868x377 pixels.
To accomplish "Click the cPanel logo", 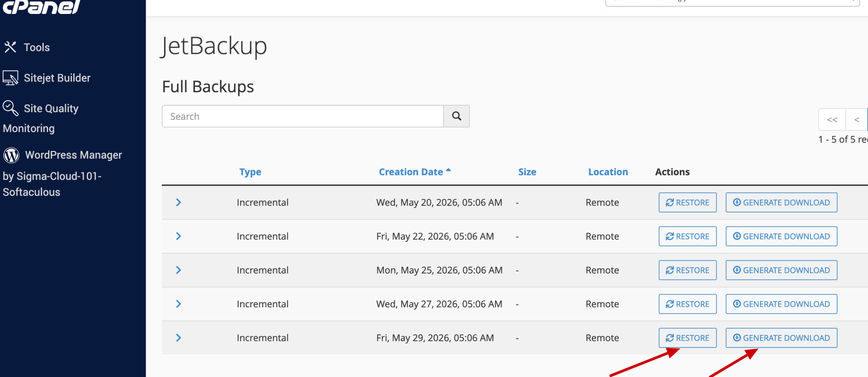I will (x=41, y=7).
